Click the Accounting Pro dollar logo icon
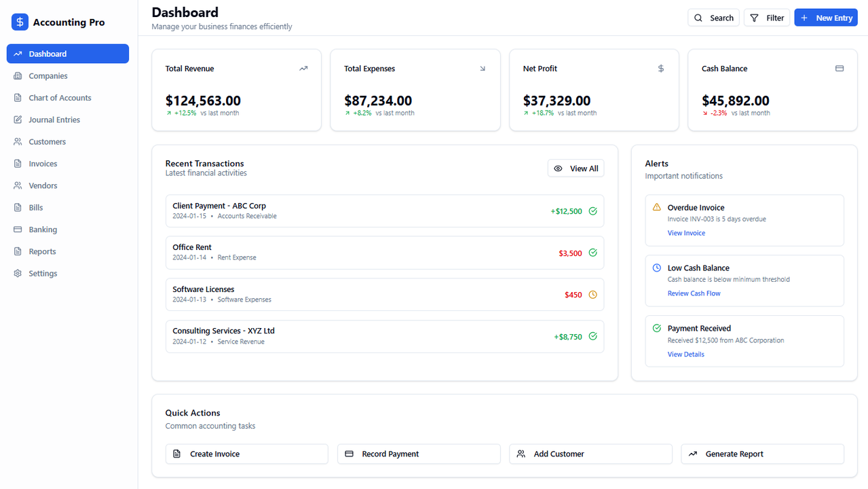Screen dimensions: 868x489 [x=20, y=22]
